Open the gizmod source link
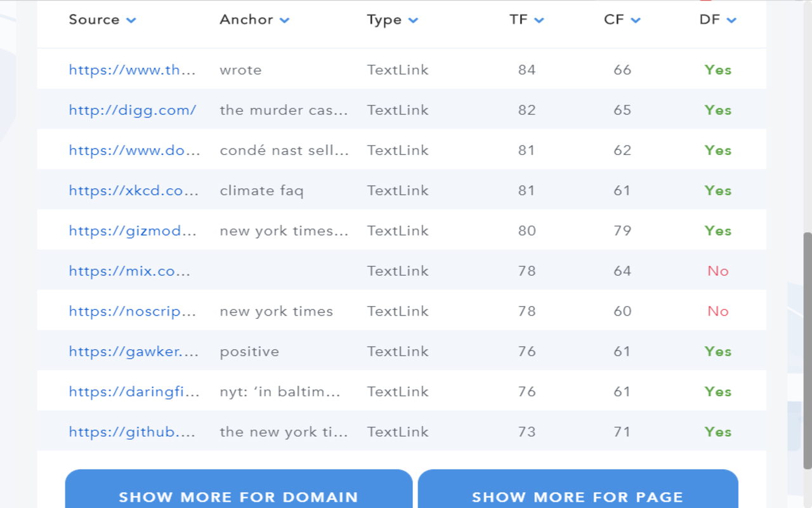 [133, 231]
